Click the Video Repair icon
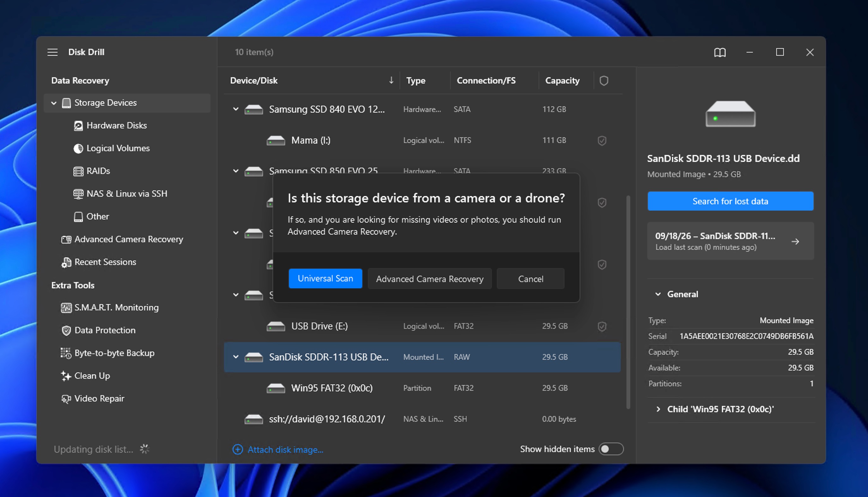The image size is (868, 497). [x=66, y=398]
